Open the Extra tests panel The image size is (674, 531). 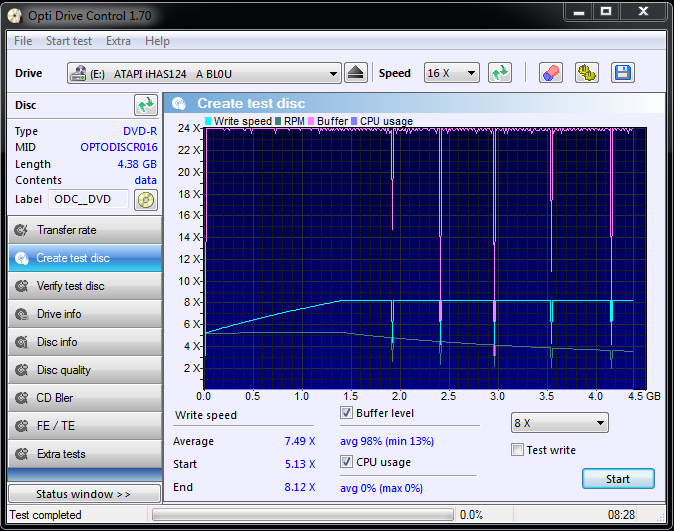85,454
